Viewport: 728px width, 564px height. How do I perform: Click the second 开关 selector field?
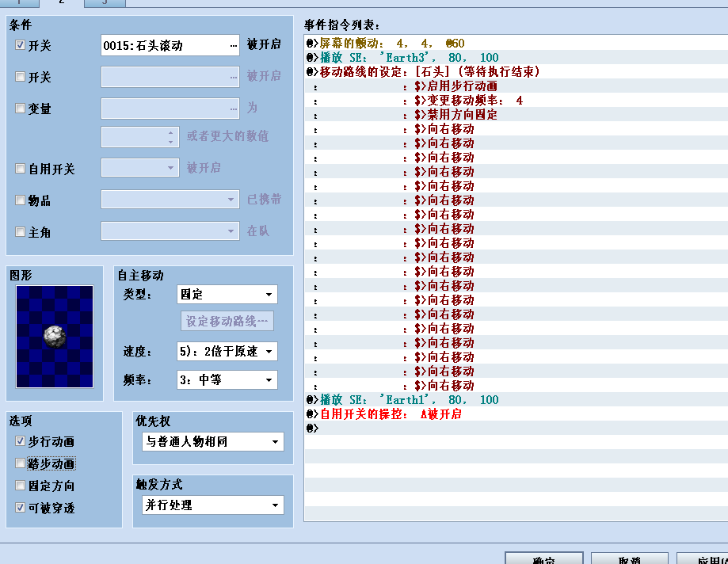(x=170, y=77)
